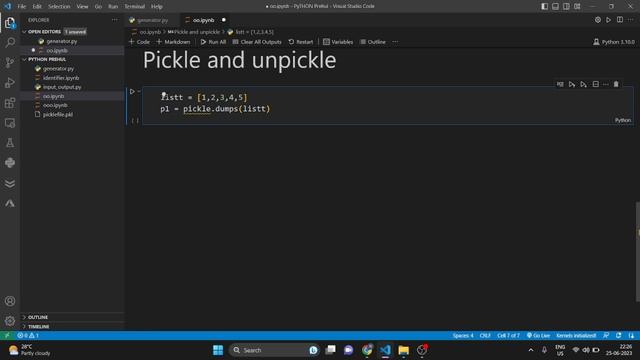Open Customize Layout icon
Viewport: 640px width, 360px height.
click(x=577, y=6)
